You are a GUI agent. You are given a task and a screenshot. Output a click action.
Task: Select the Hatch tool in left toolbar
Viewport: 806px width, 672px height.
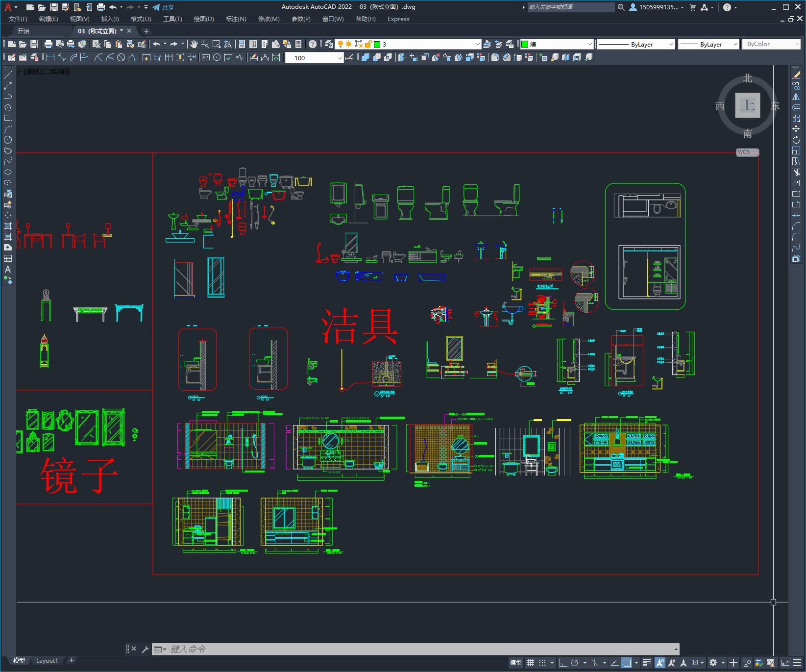point(8,226)
